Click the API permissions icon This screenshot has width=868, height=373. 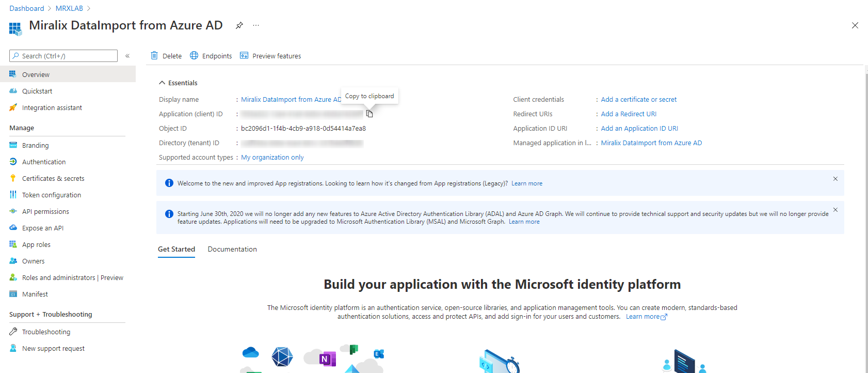[x=13, y=211]
